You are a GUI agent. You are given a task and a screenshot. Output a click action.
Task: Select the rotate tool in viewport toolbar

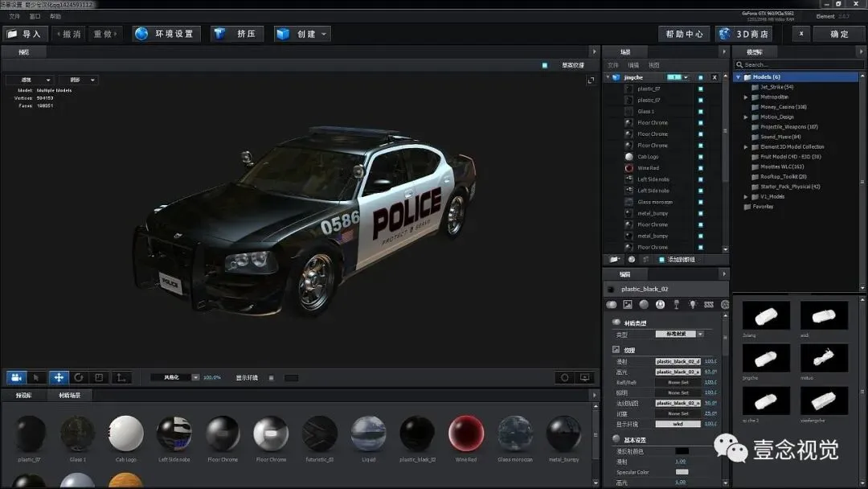(x=79, y=377)
